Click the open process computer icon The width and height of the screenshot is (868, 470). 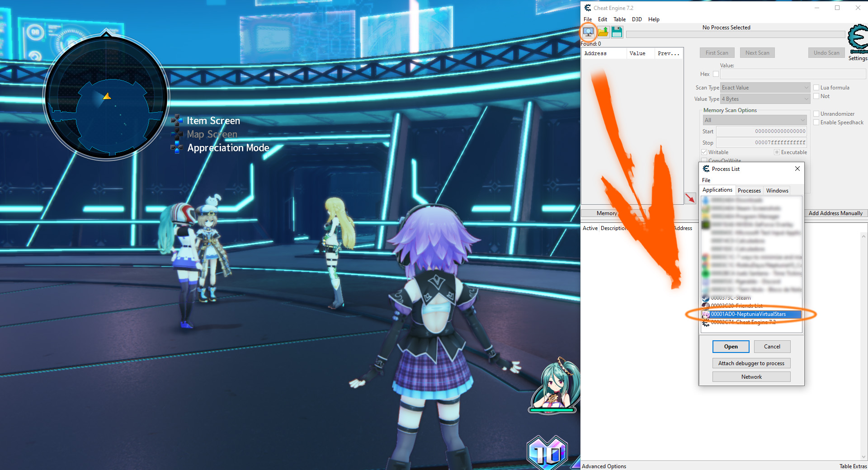click(x=588, y=32)
